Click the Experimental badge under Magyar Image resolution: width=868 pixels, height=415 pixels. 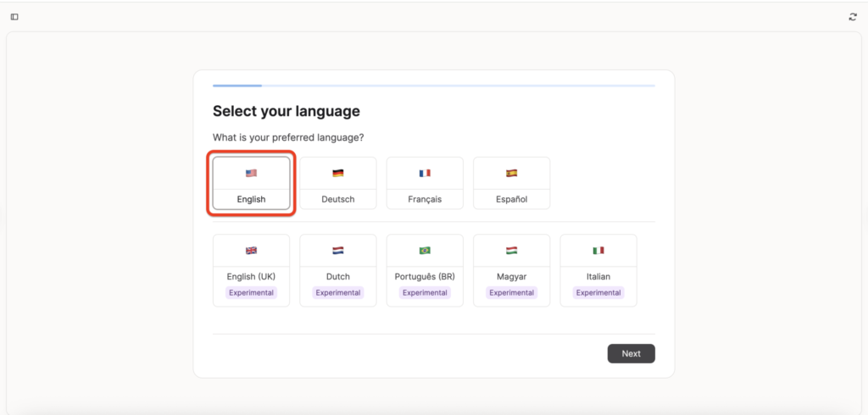coord(511,293)
